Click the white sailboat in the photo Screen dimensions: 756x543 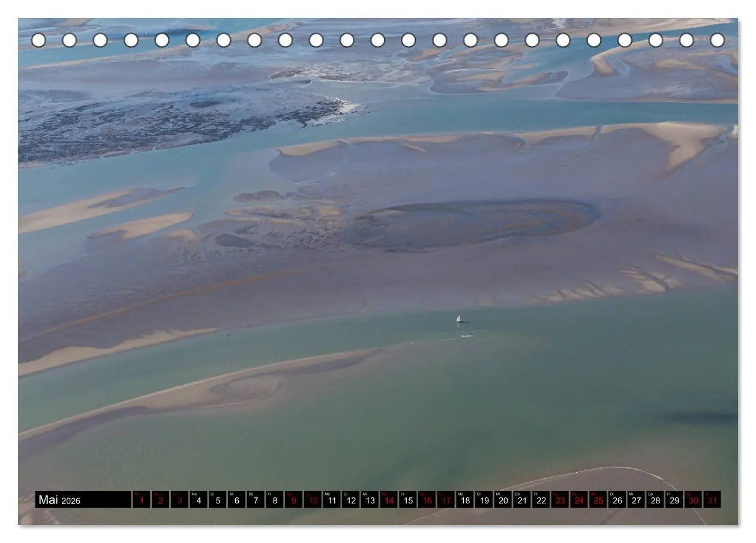(460, 319)
